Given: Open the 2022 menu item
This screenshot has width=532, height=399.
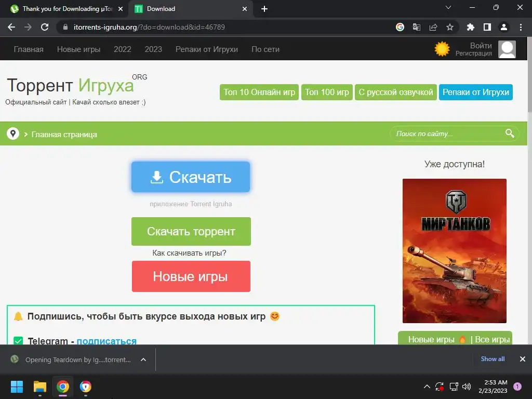Looking at the screenshot, I should [x=123, y=49].
